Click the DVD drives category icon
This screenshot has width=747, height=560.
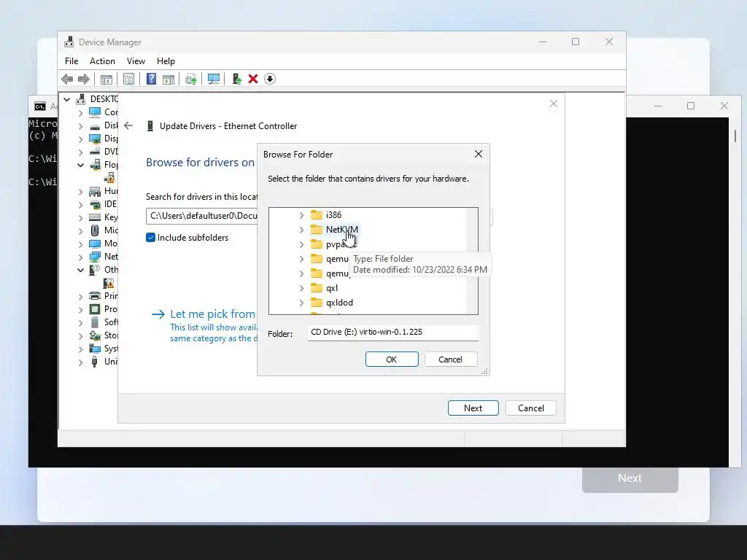tap(95, 152)
